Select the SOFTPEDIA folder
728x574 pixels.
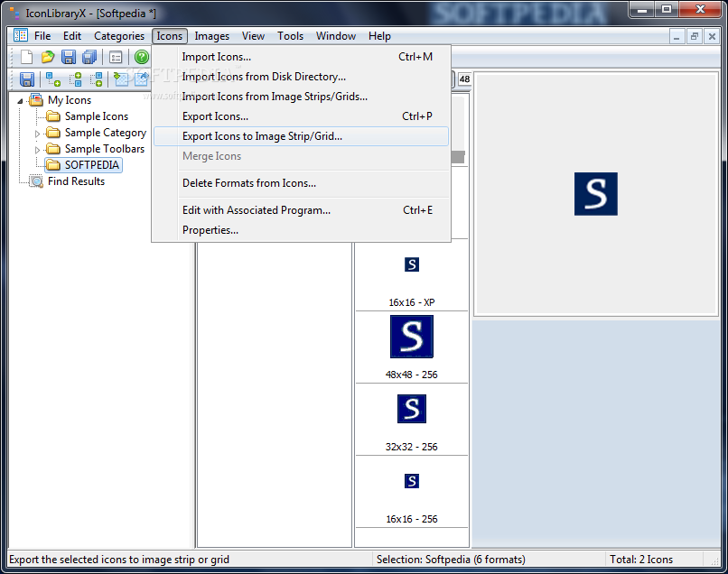[x=92, y=165]
